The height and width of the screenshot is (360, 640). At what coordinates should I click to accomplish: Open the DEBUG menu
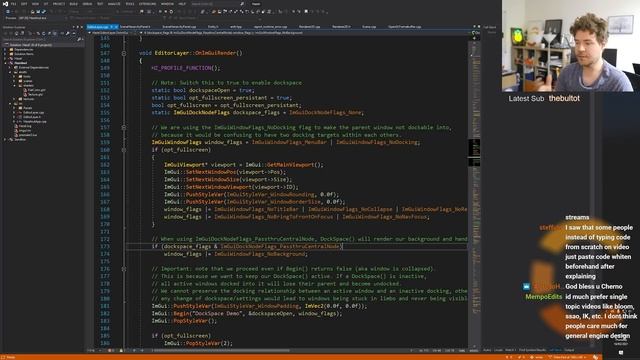(x=87, y=4)
